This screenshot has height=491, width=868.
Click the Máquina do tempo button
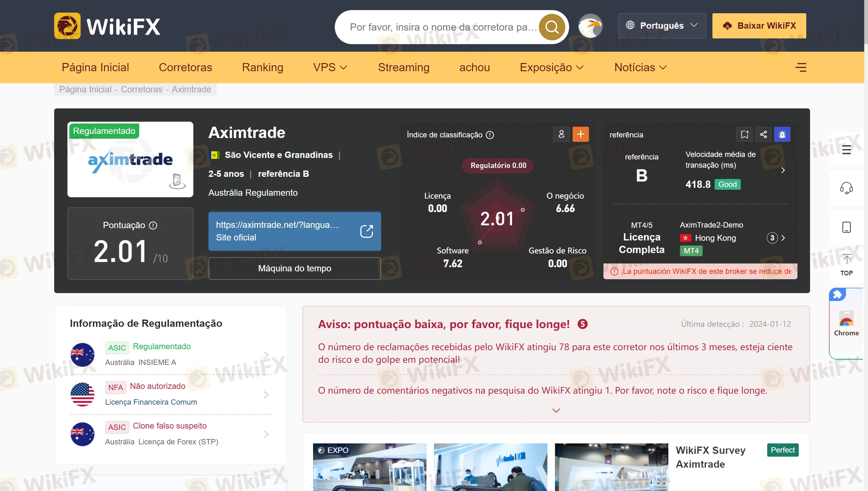coord(294,269)
